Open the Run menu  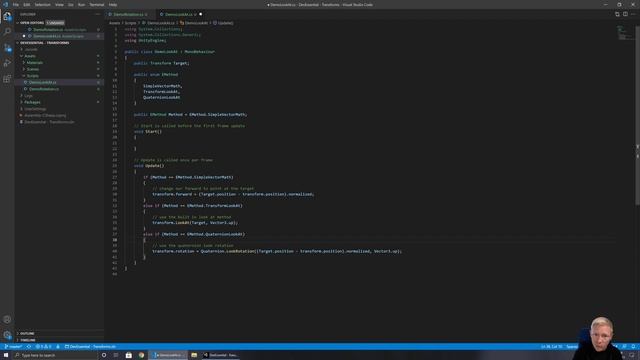[81, 4]
